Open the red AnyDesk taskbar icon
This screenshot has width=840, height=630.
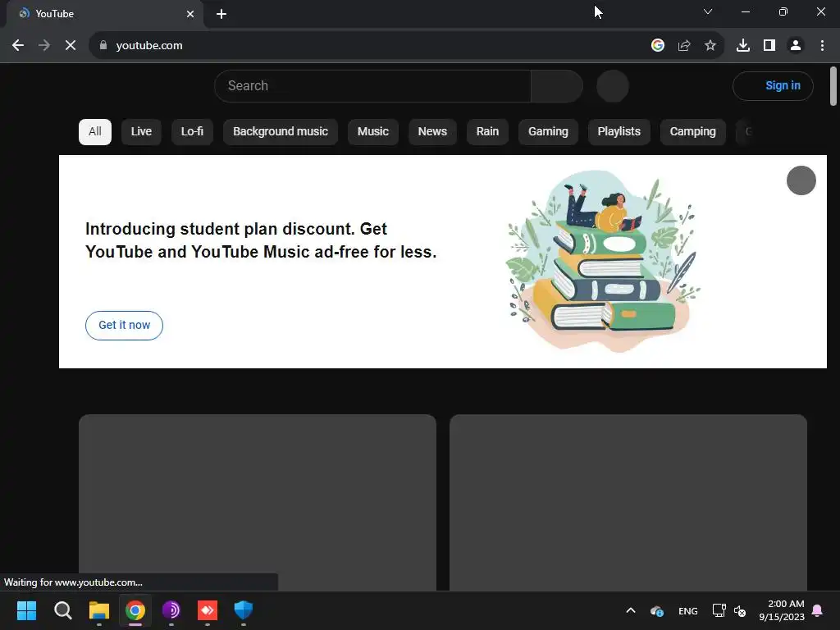coord(208,610)
